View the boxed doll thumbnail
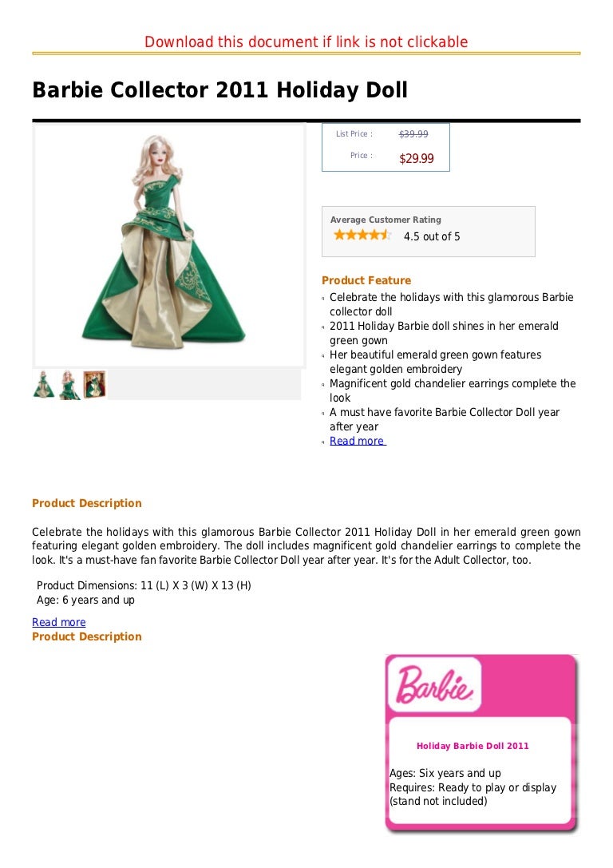613x868 pixels. point(95,384)
